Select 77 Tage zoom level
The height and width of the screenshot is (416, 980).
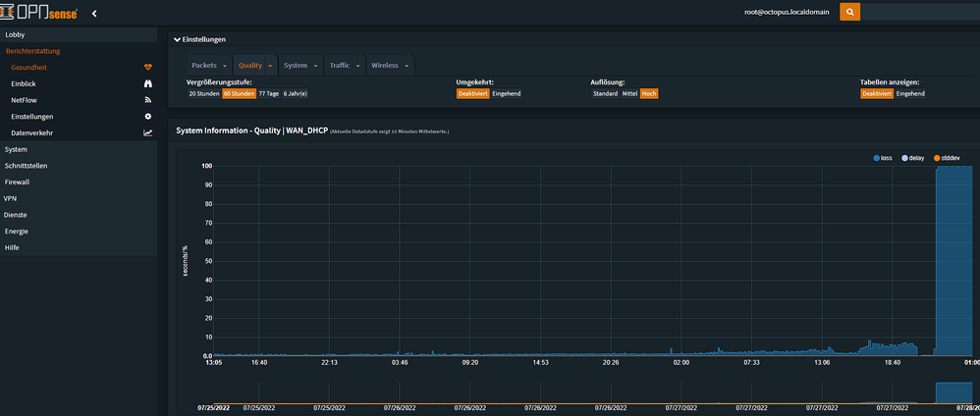pyautogui.click(x=269, y=93)
